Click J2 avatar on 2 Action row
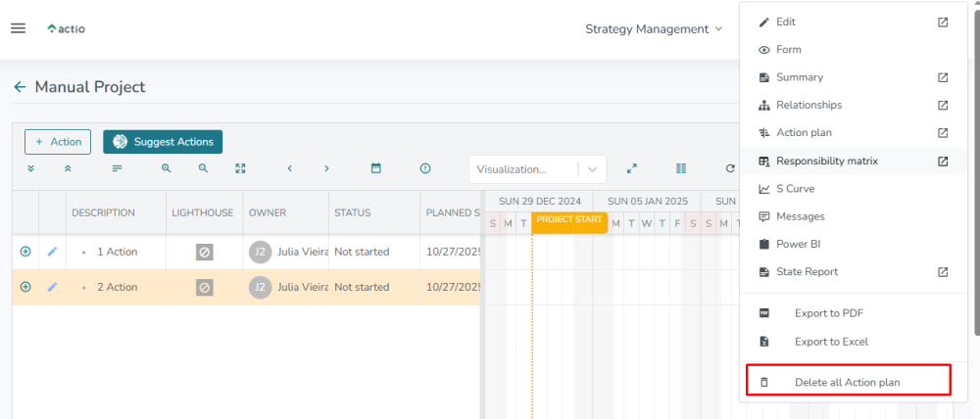 (x=260, y=288)
